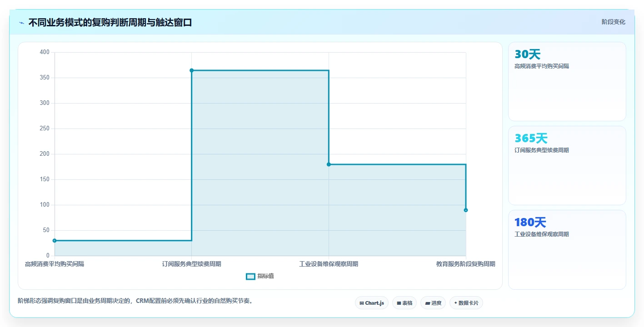Click the x-axis label 教育服务阶段复购周期

[466, 264]
